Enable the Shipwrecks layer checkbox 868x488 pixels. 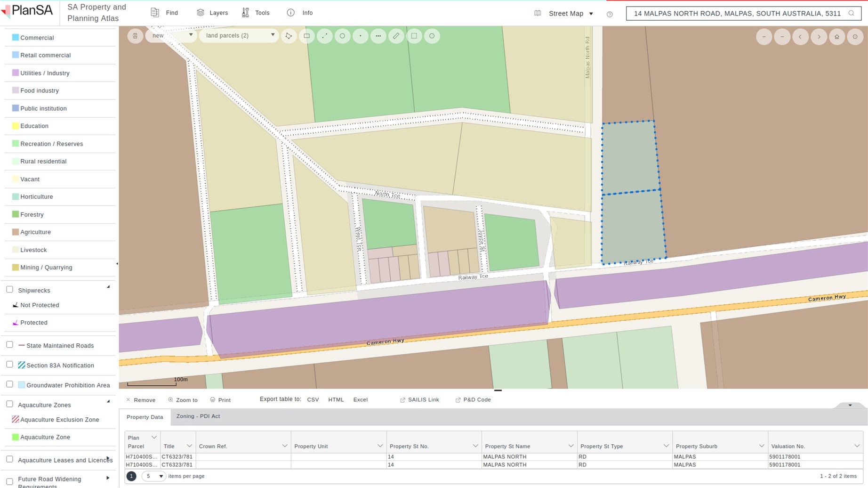(x=9, y=290)
